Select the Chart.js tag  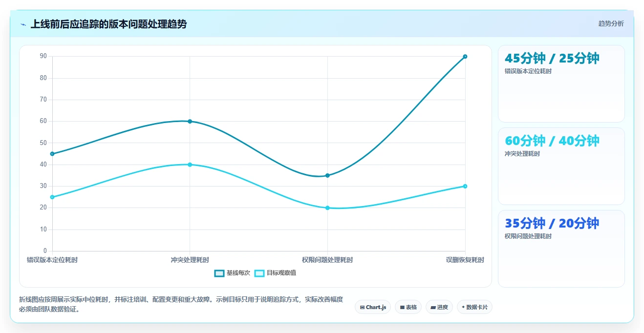(x=373, y=307)
